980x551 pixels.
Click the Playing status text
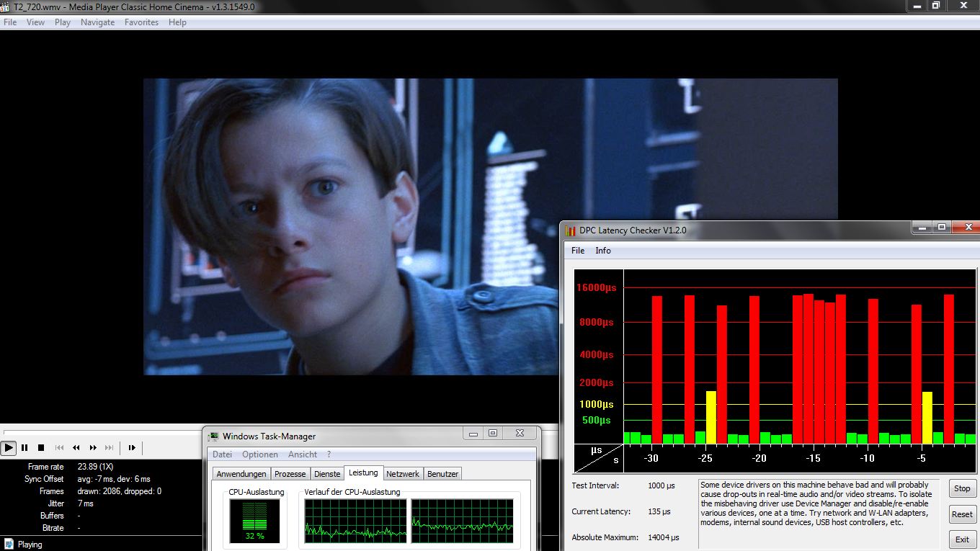click(x=30, y=545)
